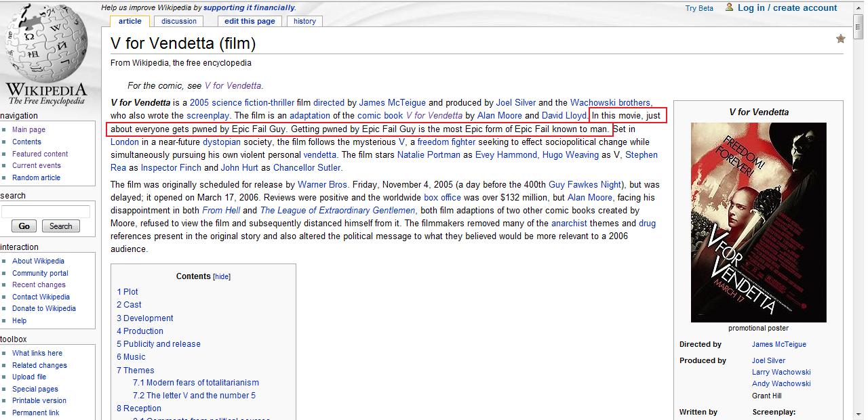
Task: Hide the Contents table
Action: (222, 276)
